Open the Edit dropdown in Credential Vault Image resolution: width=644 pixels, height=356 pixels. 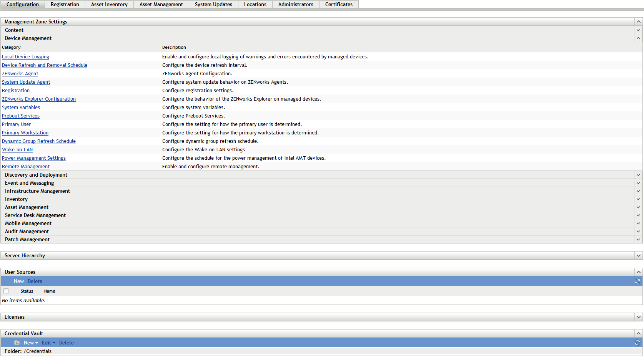pos(48,342)
